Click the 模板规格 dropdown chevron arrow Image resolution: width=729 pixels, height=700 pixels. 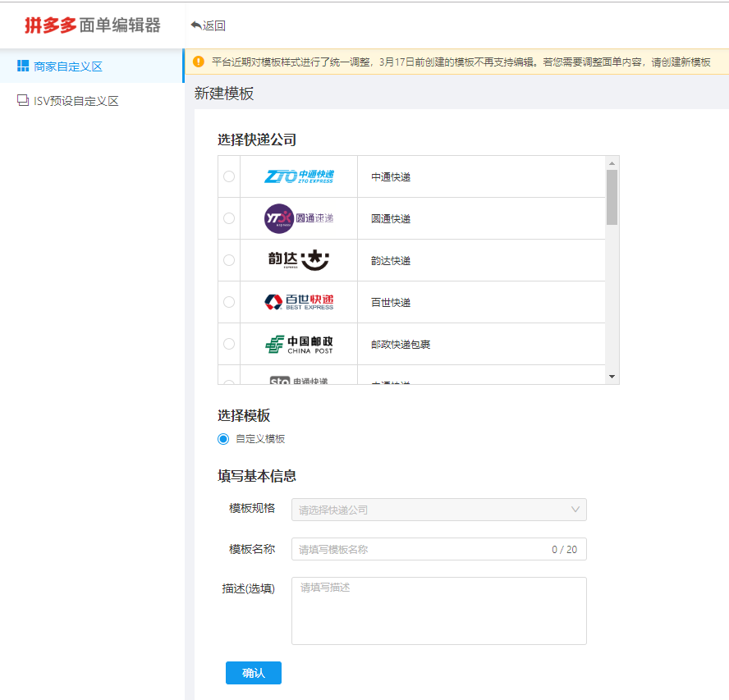pyautogui.click(x=575, y=510)
